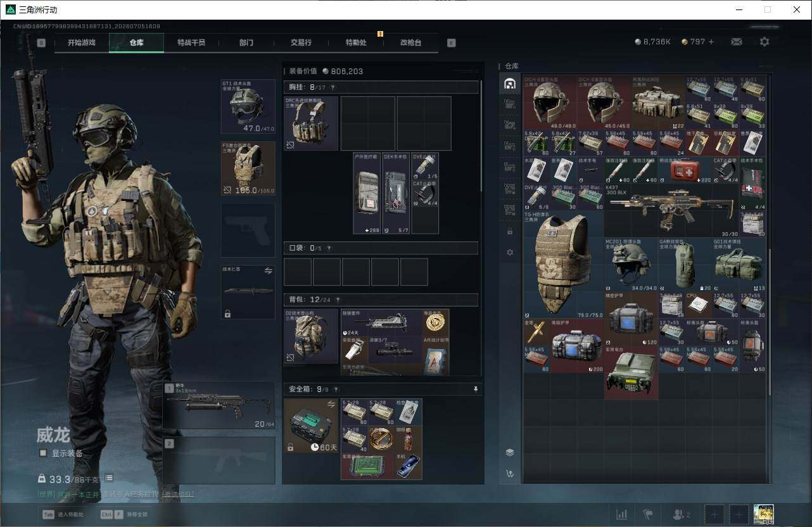Click the GT1 tactical helmet slot
This screenshot has height=527, width=812.
click(248, 106)
